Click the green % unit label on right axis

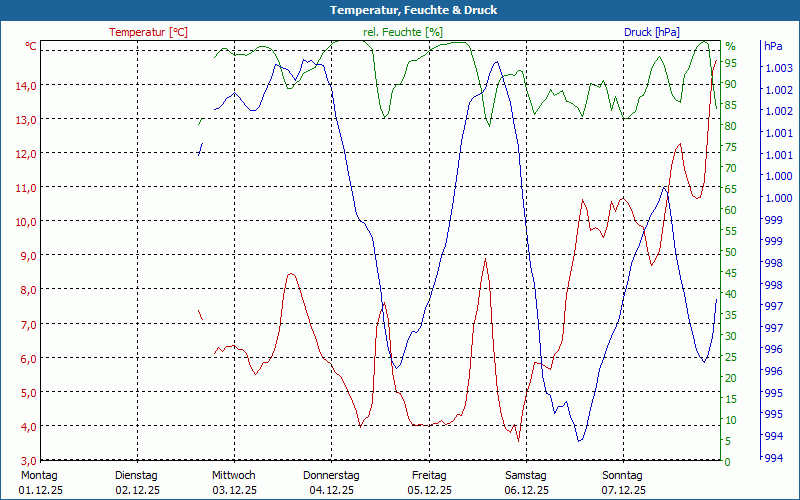[x=730, y=47]
